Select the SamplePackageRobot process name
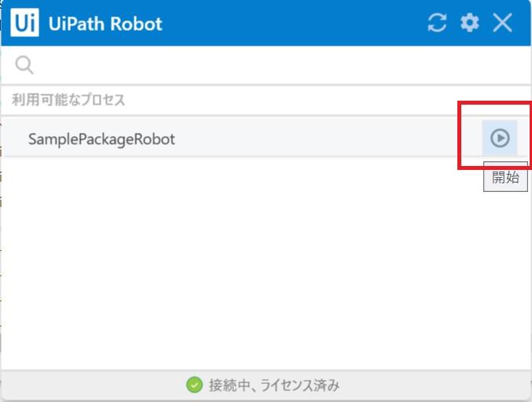 [x=101, y=139]
